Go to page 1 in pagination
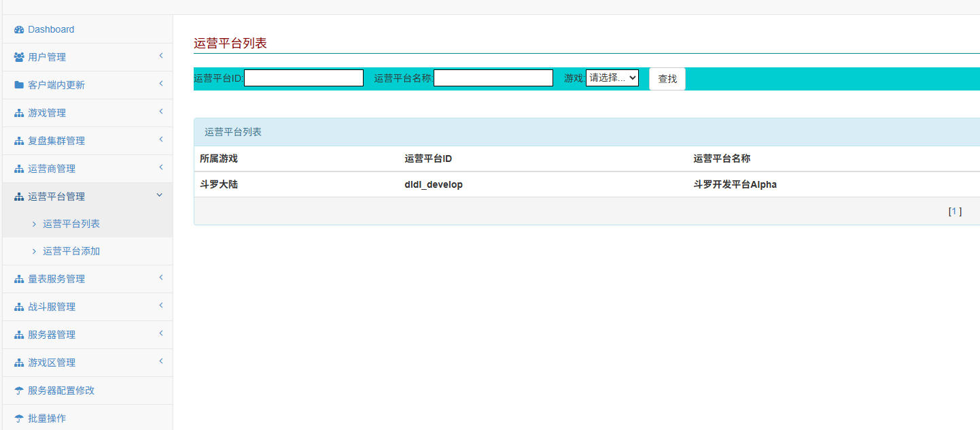This screenshot has height=430, width=980. 954,212
